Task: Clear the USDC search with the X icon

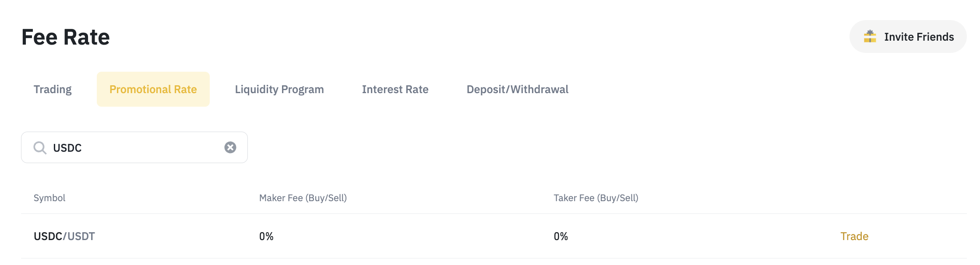Action: pos(230,148)
